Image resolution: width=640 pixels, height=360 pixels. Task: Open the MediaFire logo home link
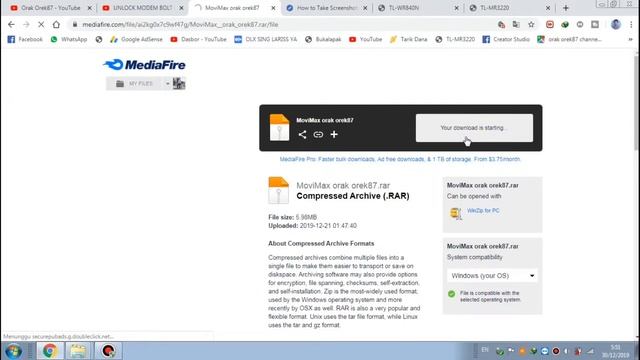pyautogui.click(x=144, y=64)
